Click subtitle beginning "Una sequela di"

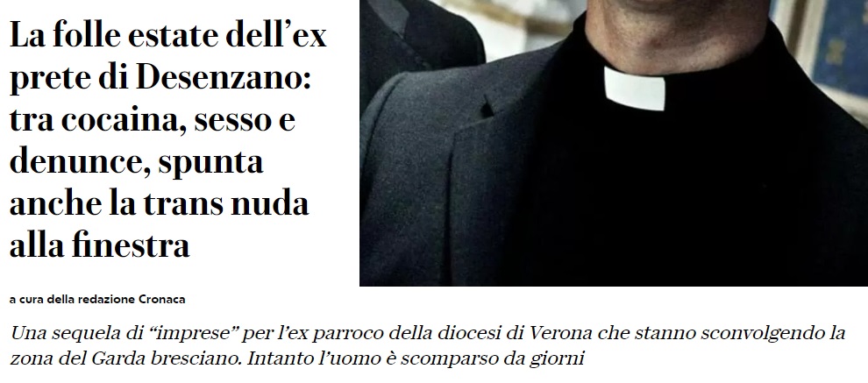pyautogui.click(x=427, y=346)
